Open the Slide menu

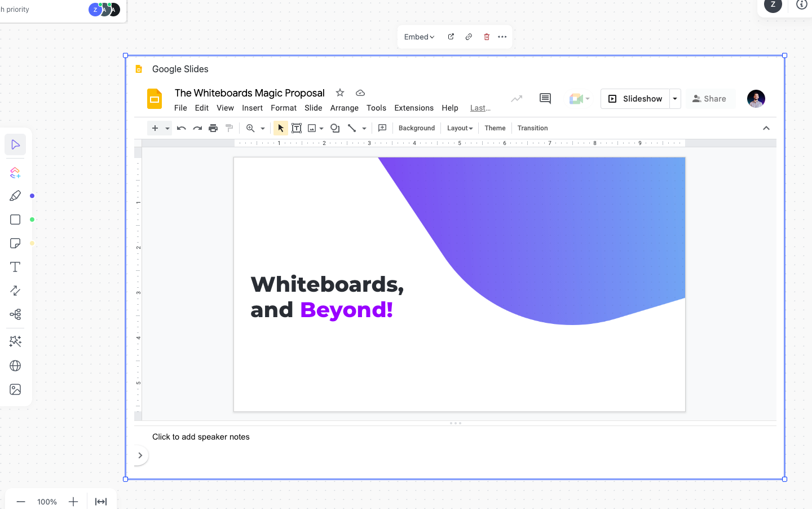coord(314,108)
